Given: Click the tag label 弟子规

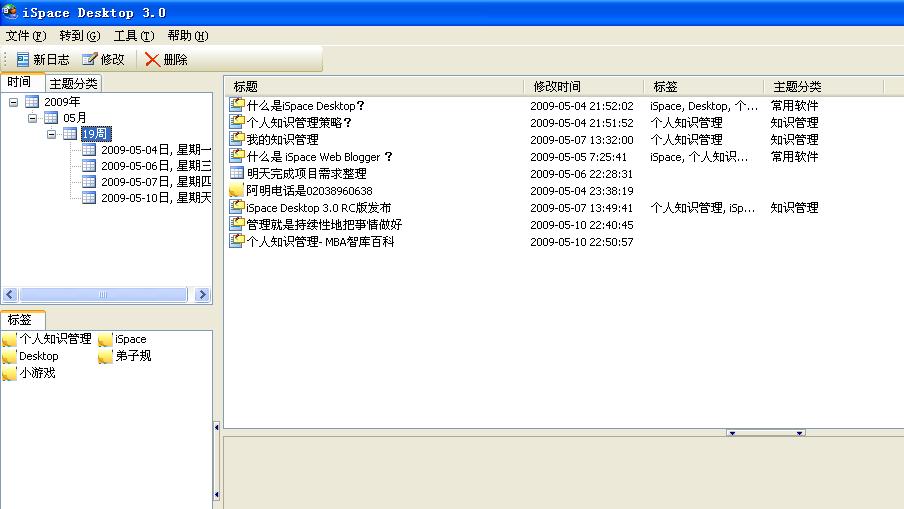Looking at the screenshot, I should coord(133,356).
